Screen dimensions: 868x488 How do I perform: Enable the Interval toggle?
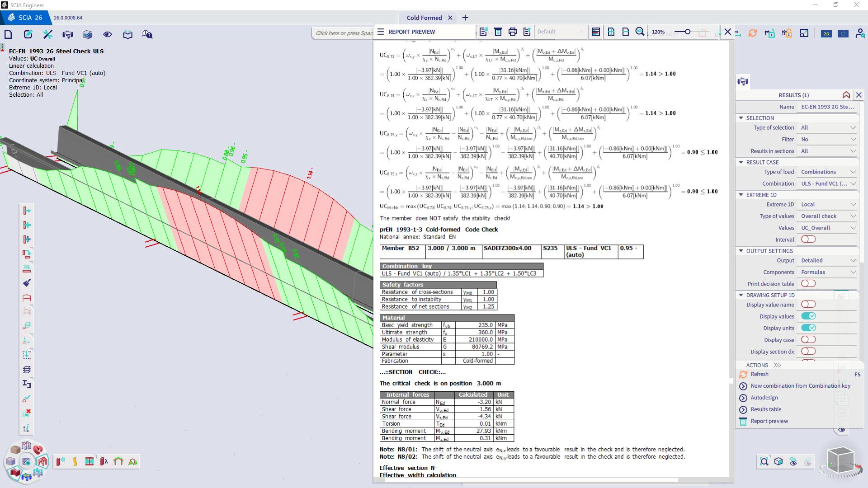(x=808, y=239)
